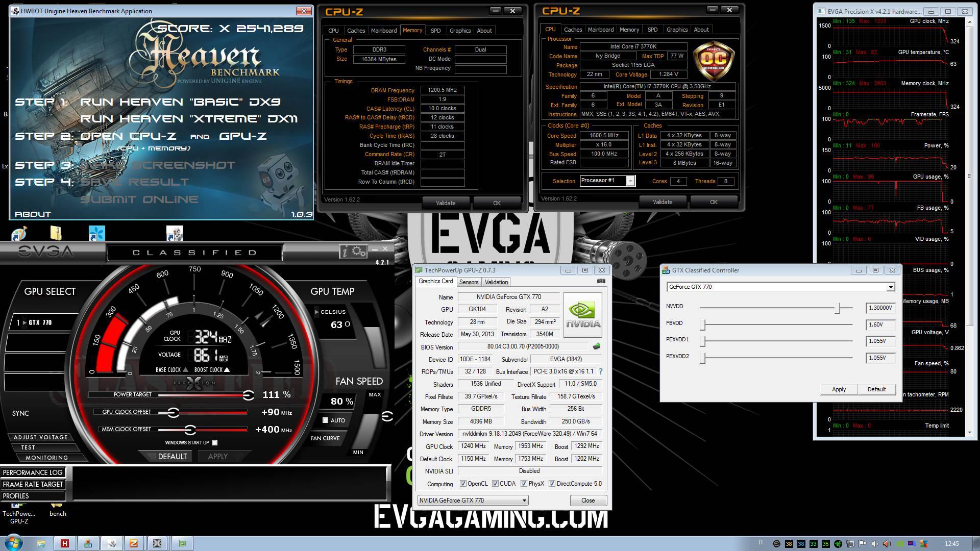Click the Power Target slider handle
This screenshot has height=551, width=980.
pyautogui.click(x=248, y=395)
